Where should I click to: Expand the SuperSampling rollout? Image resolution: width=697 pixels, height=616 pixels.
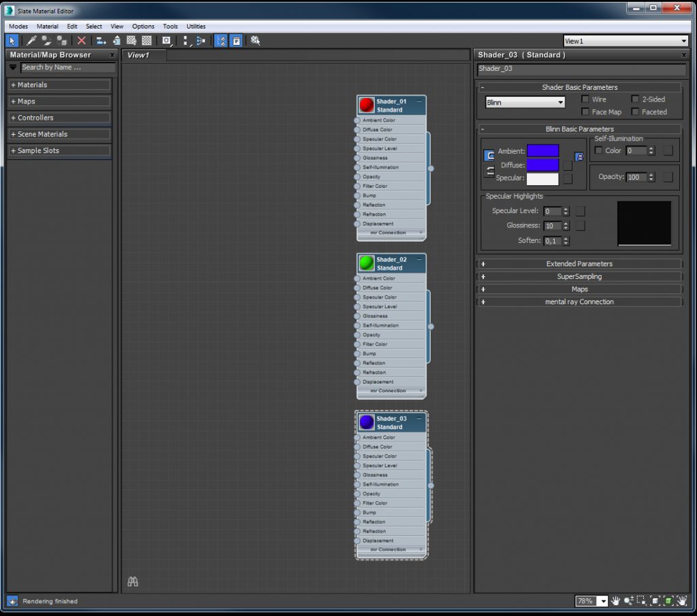579,276
